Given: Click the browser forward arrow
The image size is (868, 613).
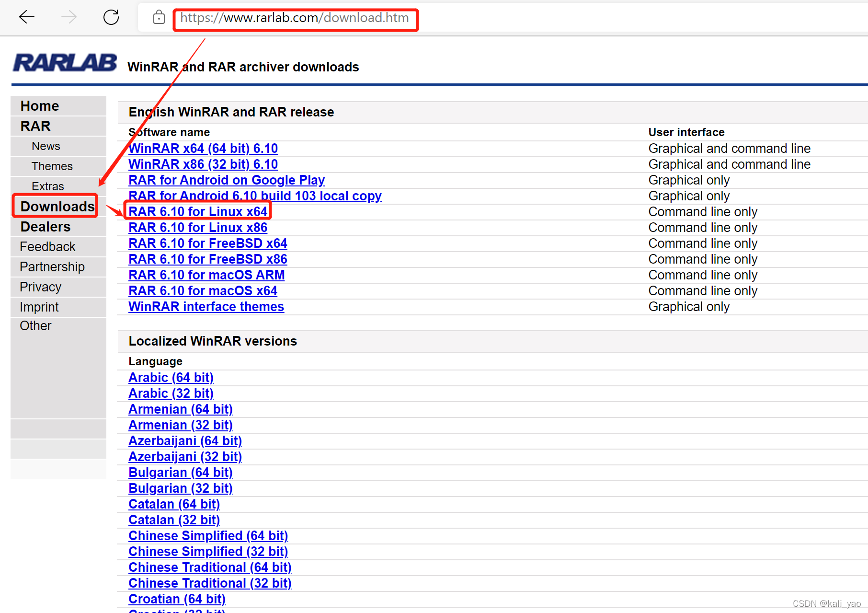Looking at the screenshot, I should [x=69, y=17].
